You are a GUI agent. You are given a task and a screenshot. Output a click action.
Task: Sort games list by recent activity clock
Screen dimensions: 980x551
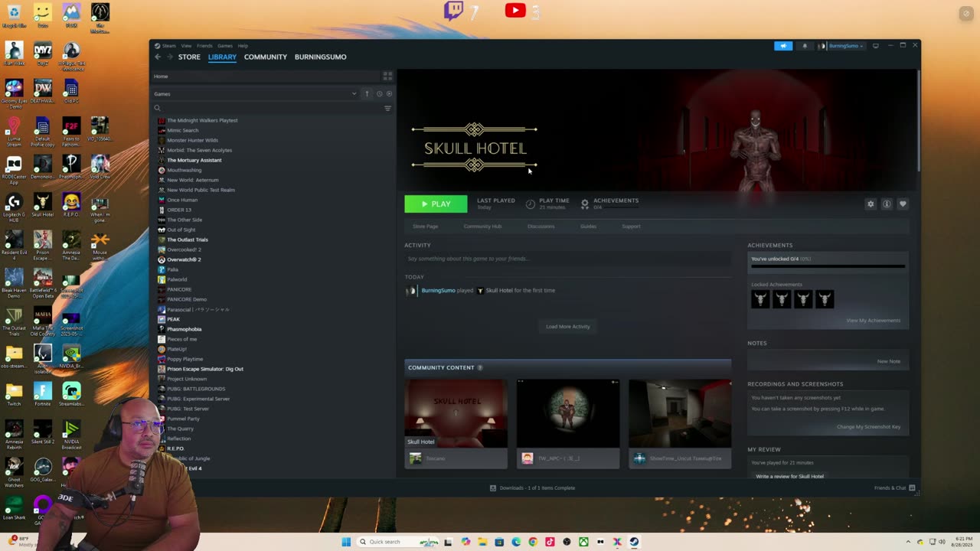point(379,94)
